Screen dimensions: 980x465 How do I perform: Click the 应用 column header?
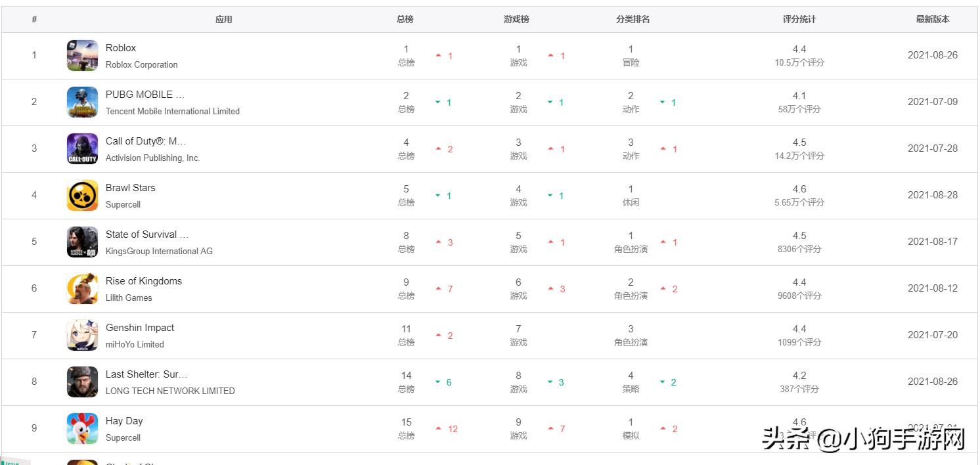tap(224, 20)
